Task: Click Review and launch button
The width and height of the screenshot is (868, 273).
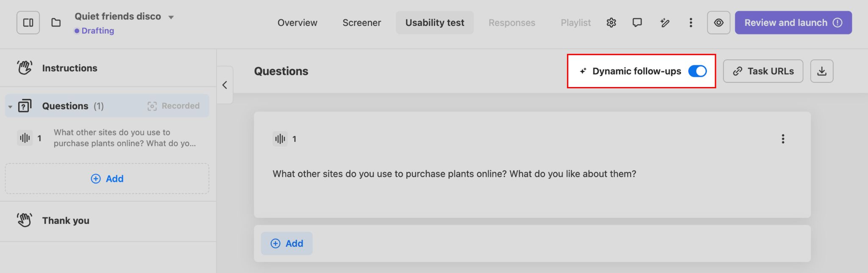Action: 793,23
